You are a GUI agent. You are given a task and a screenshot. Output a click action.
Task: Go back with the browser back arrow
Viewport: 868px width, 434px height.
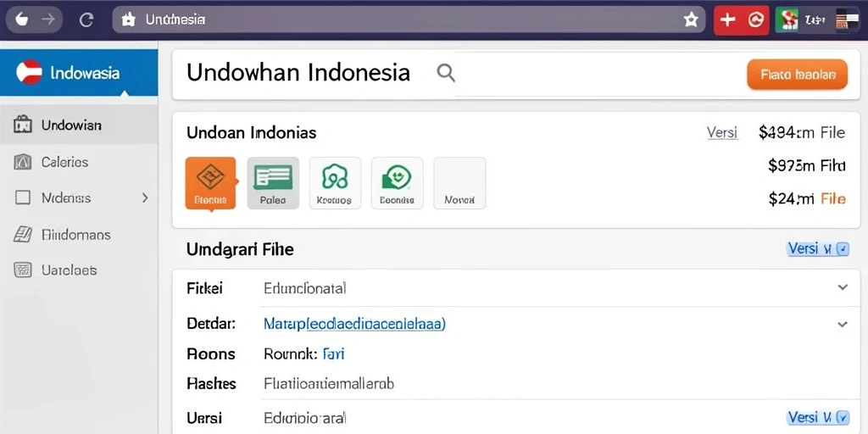pyautogui.click(x=21, y=20)
